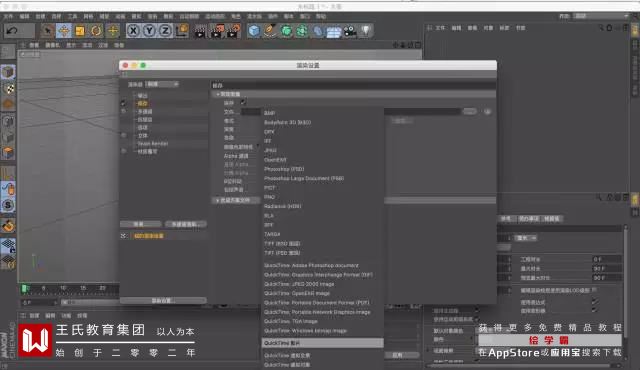Activate the Scale tool
640x370 pixels.
click(x=80, y=31)
